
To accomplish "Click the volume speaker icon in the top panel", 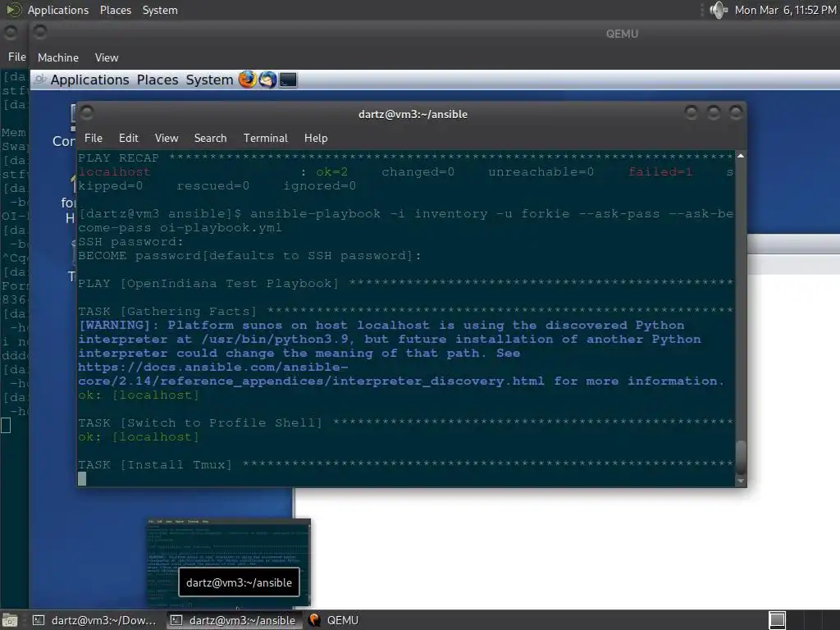I will [x=718, y=10].
